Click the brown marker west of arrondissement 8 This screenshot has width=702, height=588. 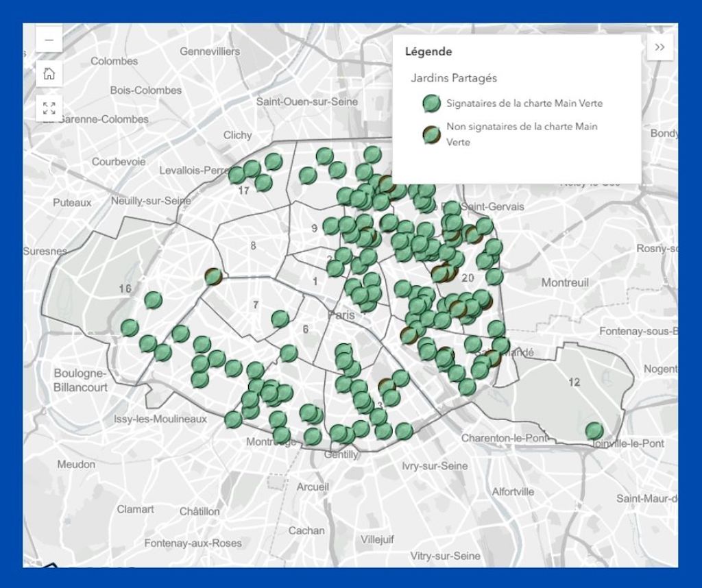tap(213, 276)
